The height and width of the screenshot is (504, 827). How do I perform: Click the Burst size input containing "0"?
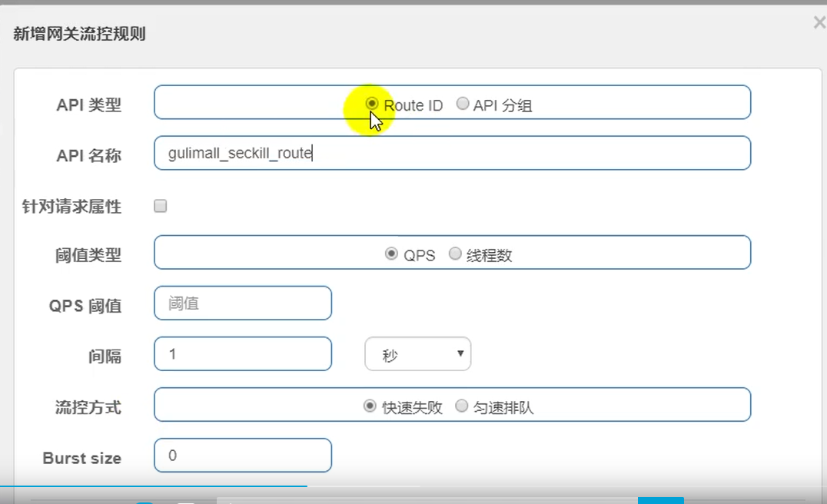click(x=242, y=455)
